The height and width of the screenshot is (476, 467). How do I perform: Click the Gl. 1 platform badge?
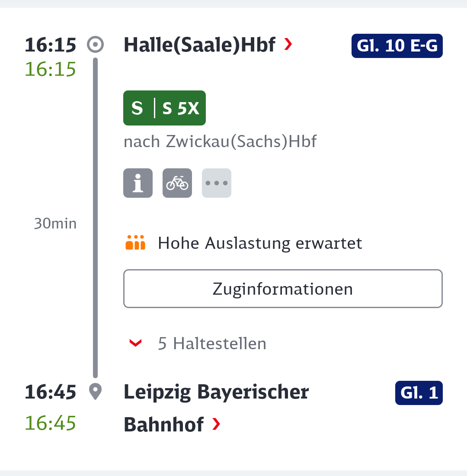(x=419, y=393)
